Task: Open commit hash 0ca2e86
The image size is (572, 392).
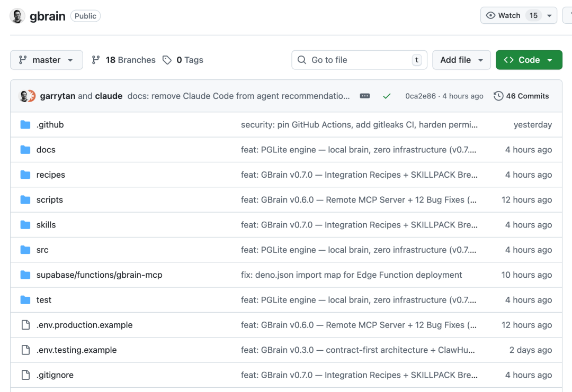Action: coord(420,96)
